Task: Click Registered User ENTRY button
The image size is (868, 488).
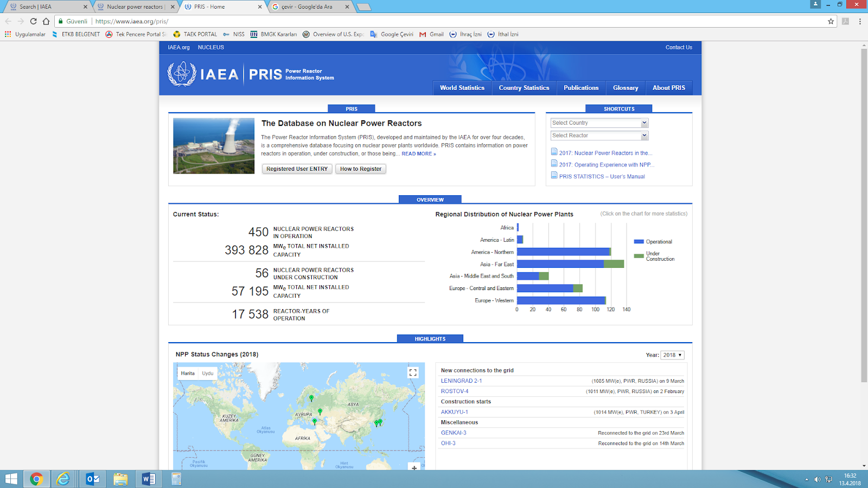Action: coord(297,169)
